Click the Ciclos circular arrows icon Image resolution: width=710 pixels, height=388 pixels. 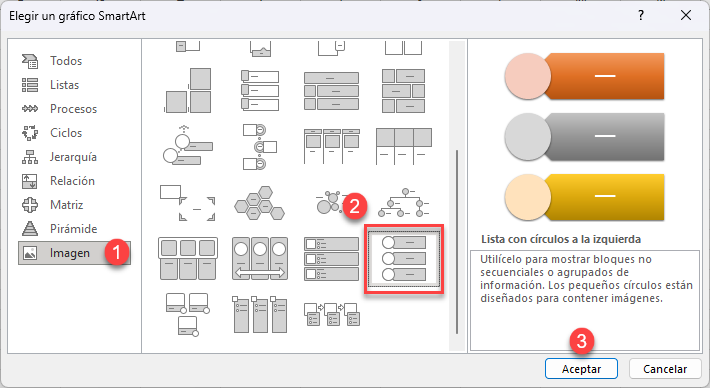pos(30,133)
